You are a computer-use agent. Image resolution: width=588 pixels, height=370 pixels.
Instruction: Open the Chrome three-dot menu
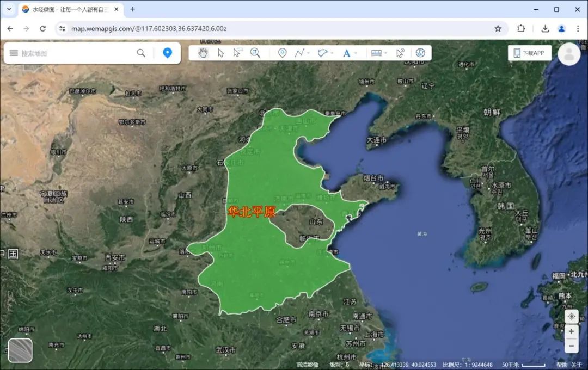point(578,28)
